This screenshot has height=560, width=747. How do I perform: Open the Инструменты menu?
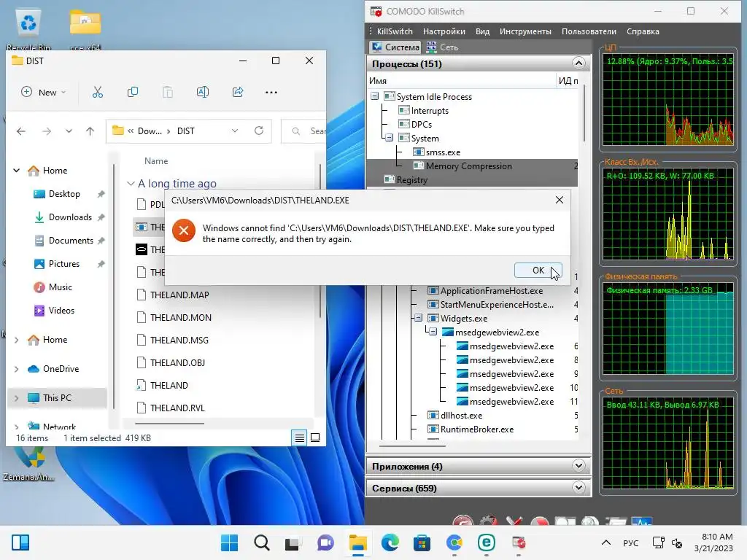pos(525,31)
